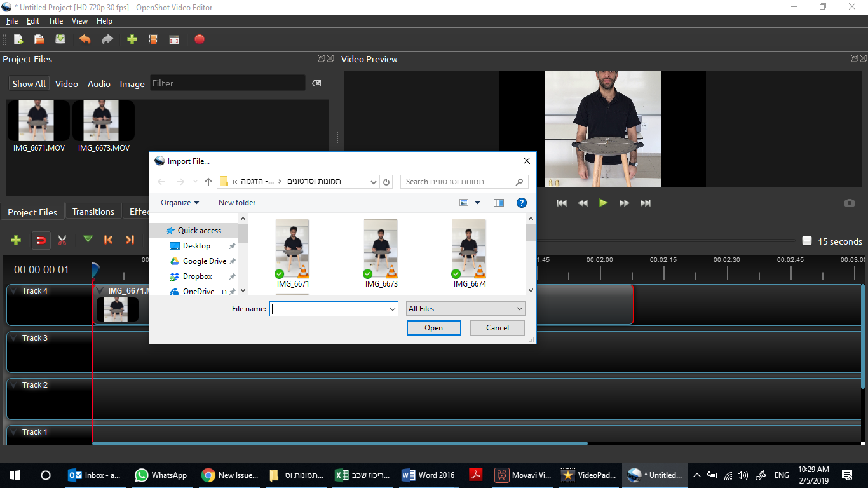Open the Choose Profile film-strip icon
The width and height of the screenshot is (868, 488).
153,39
